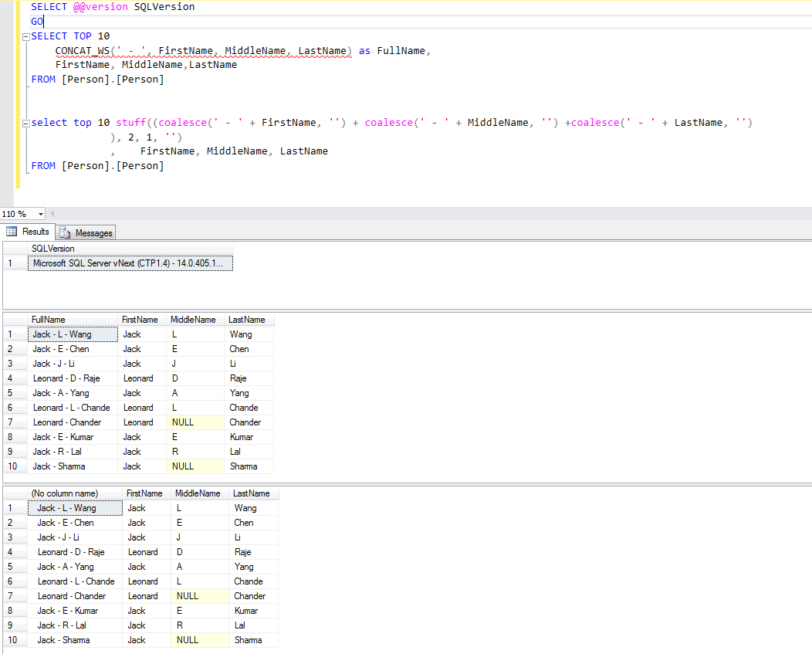Screen dimensions: 812x654
Task: Click the left scroll arrow beside the zoom box
Action: point(52,213)
